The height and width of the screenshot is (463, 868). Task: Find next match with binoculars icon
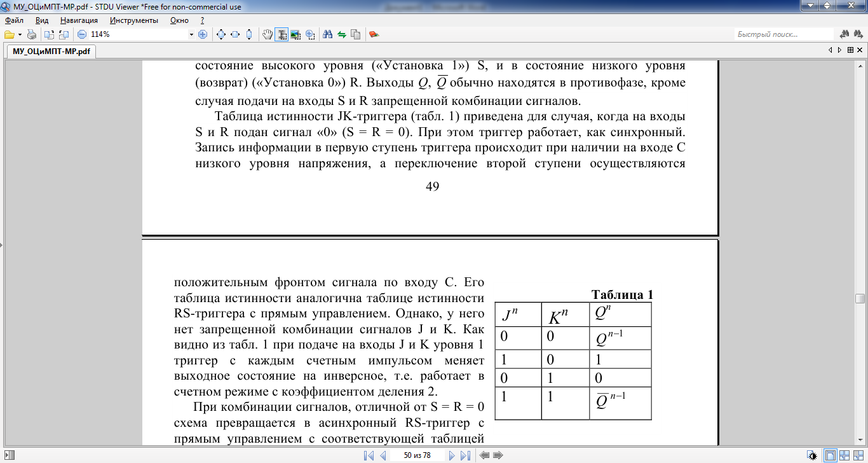[858, 34]
